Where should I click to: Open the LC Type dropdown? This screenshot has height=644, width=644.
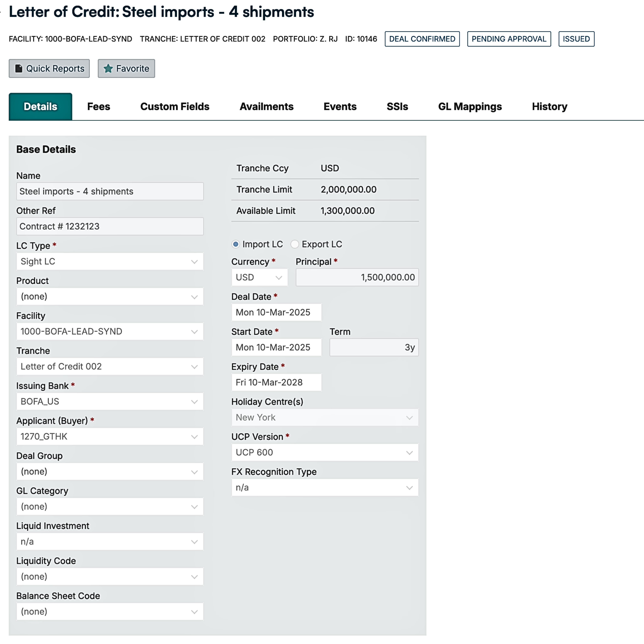110,261
